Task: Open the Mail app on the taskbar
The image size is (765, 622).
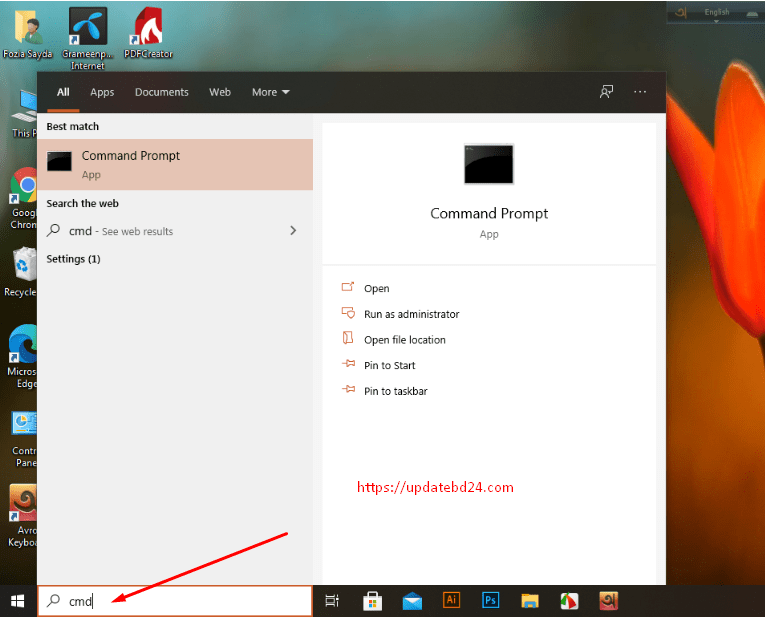Action: coord(412,601)
